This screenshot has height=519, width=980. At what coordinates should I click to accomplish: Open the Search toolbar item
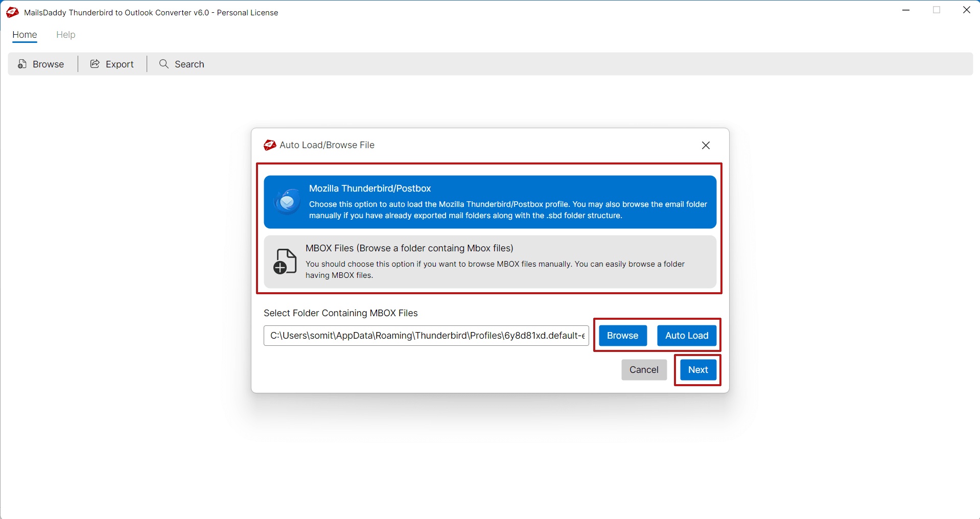point(182,64)
